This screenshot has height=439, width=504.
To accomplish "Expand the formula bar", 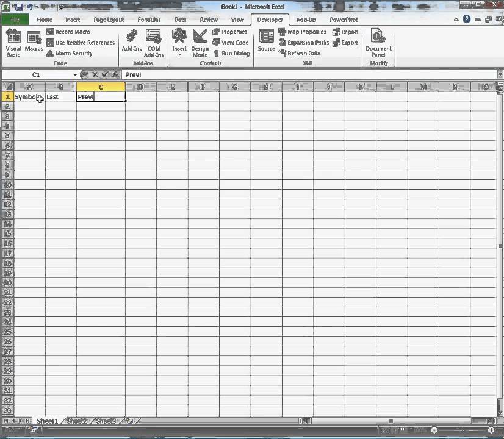I will (500, 75).
